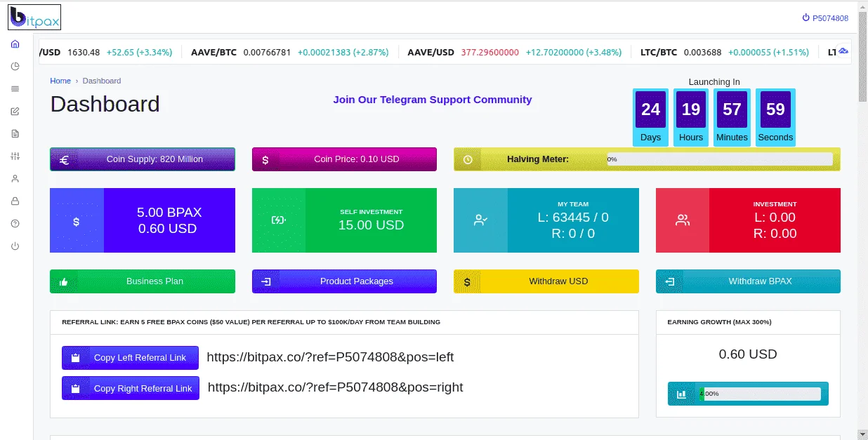Click the Minutes countdown box
868x440 pixels.
tap(732, 117)
